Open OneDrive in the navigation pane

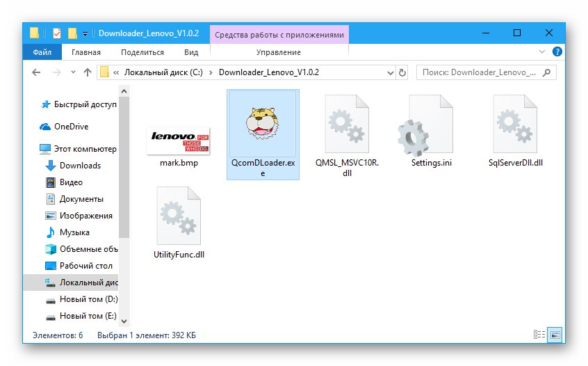click(x=72, y=127)
